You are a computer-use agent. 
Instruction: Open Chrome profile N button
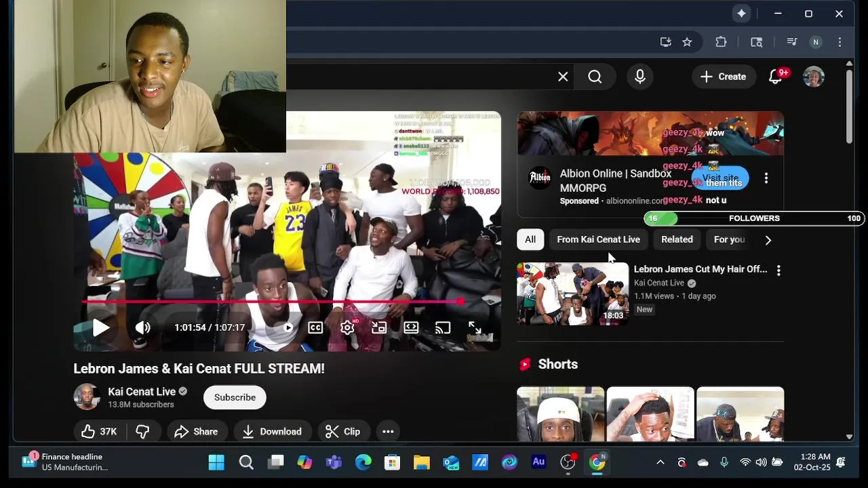pyautogui.click(x=816, y=42)
